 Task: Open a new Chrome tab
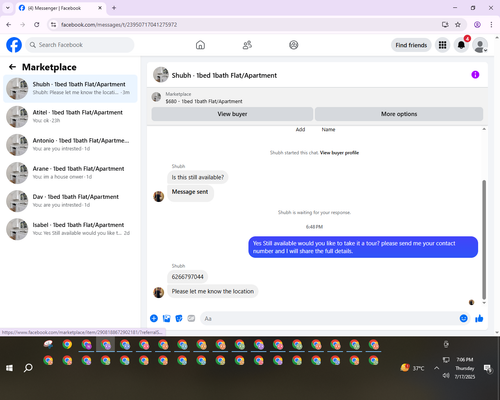(114, 8)
